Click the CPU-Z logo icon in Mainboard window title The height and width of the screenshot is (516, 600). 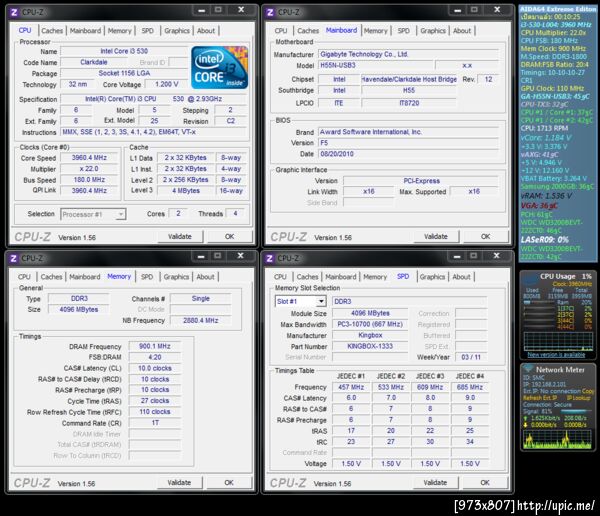pyautogui.click(x=270, y=12)
